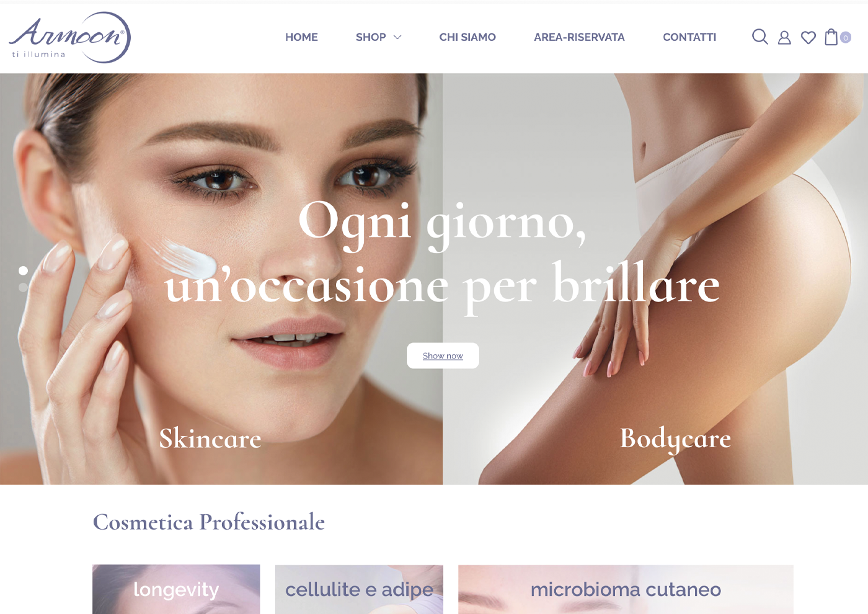Screen dimensions: 868x614
Task: Open the CONTATTI page
Action: (x=689, y=37)
